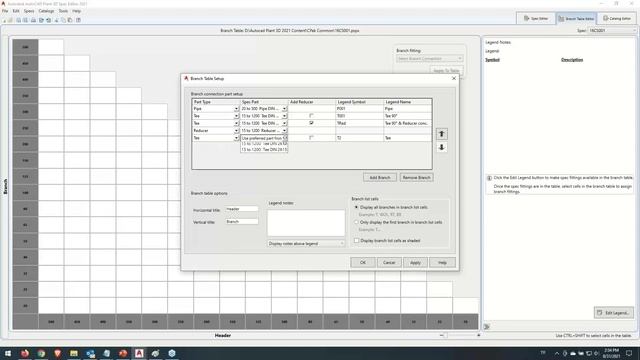The width and height of the screenshot is (640, 360).
Task: Choose Use preferred part option in list
Action: 264,138
